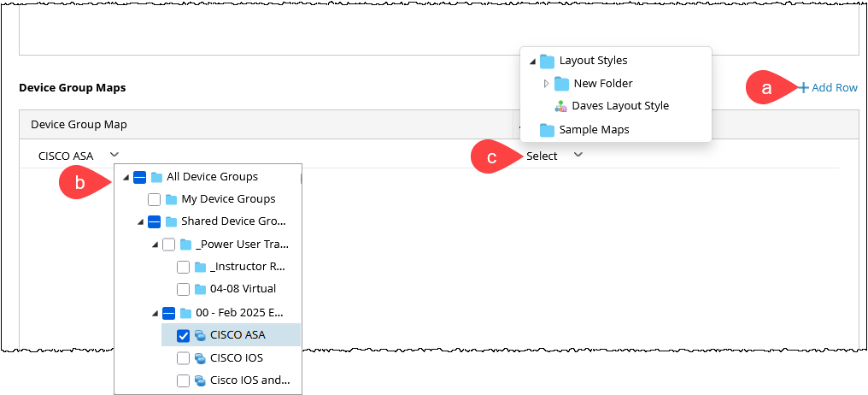Click the Layout Styles folder icon
This screenshot has width=868, height=395.
(548, 61)
